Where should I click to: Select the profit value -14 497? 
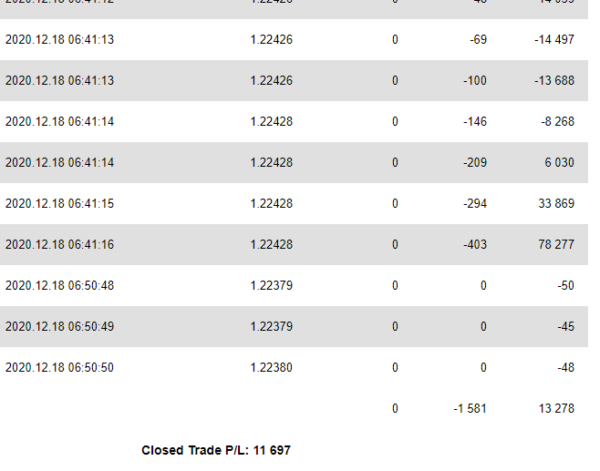click(x=554, y=40)
